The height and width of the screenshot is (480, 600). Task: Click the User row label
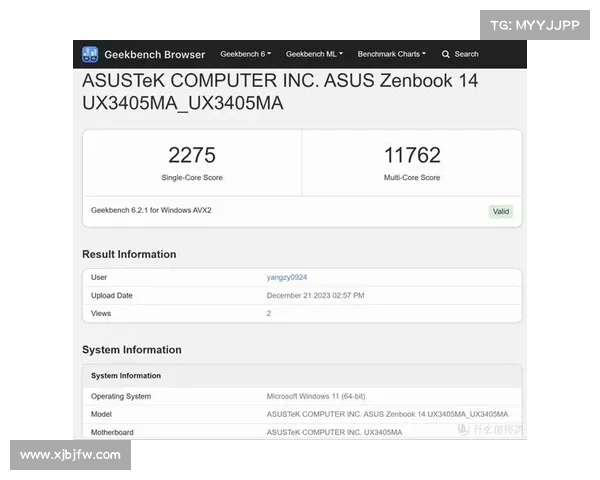coord(99,277)
